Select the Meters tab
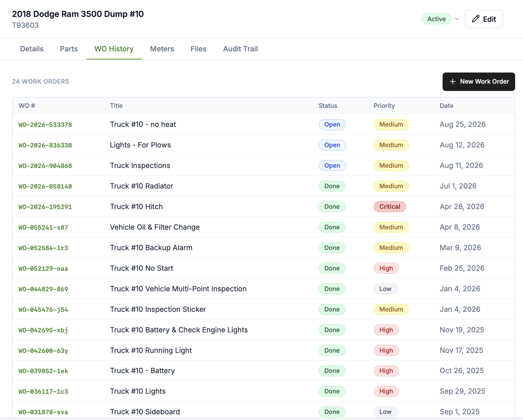The width and height of the screenshot is (523, 420). pyautogui.click(x=162, y=49)
